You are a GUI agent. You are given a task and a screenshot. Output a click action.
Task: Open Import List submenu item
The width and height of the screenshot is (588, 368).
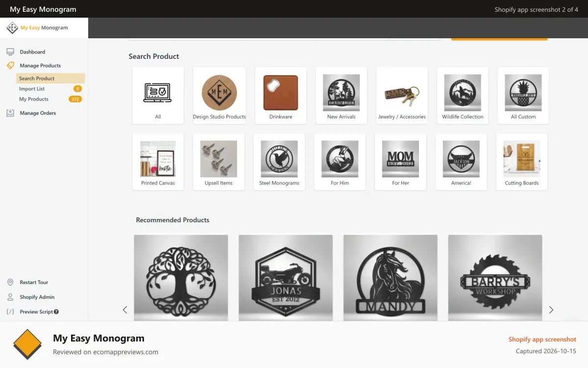[32, 89]
